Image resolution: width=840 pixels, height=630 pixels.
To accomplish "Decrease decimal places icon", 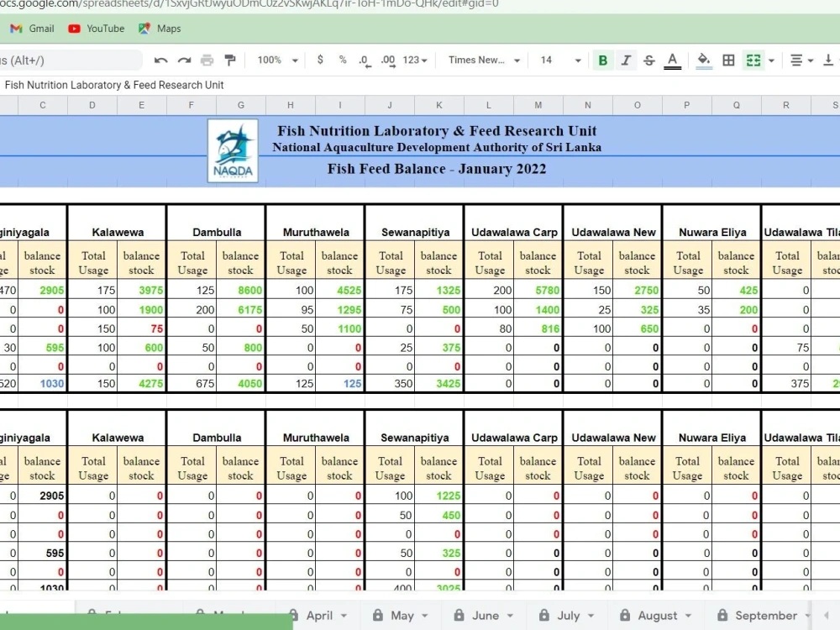I will click(x=365, y=60).
